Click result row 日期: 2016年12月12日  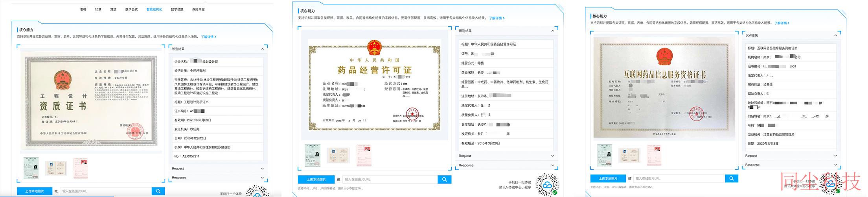point(218,138)
